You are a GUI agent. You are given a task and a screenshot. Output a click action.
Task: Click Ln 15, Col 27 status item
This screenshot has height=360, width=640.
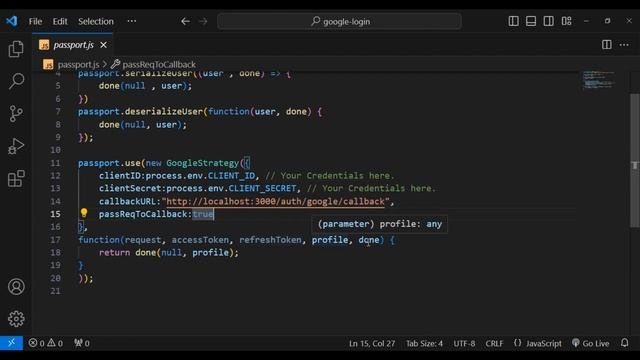click(372, 343)
